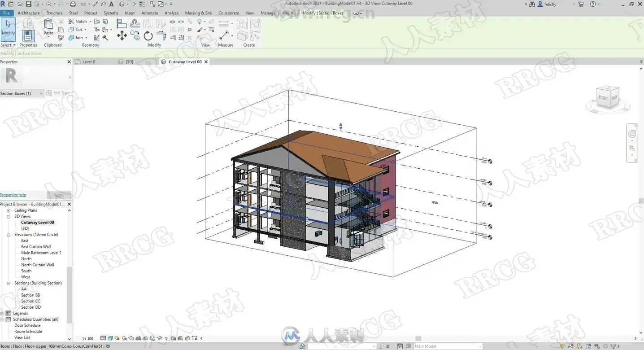Viewport: 644px width, 350px height.
Task: Click the Save icon in quick access toolbar
Action: (29, 4)
